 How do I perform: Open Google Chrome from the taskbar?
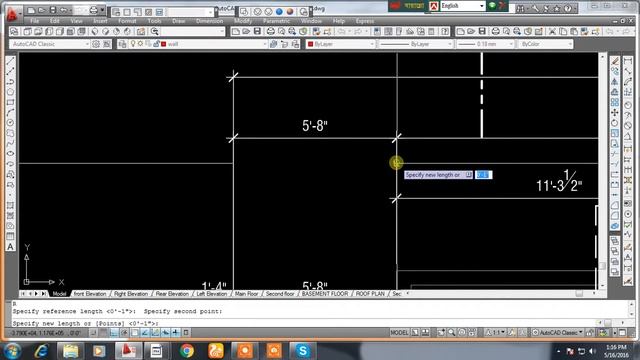click(187, 351)
